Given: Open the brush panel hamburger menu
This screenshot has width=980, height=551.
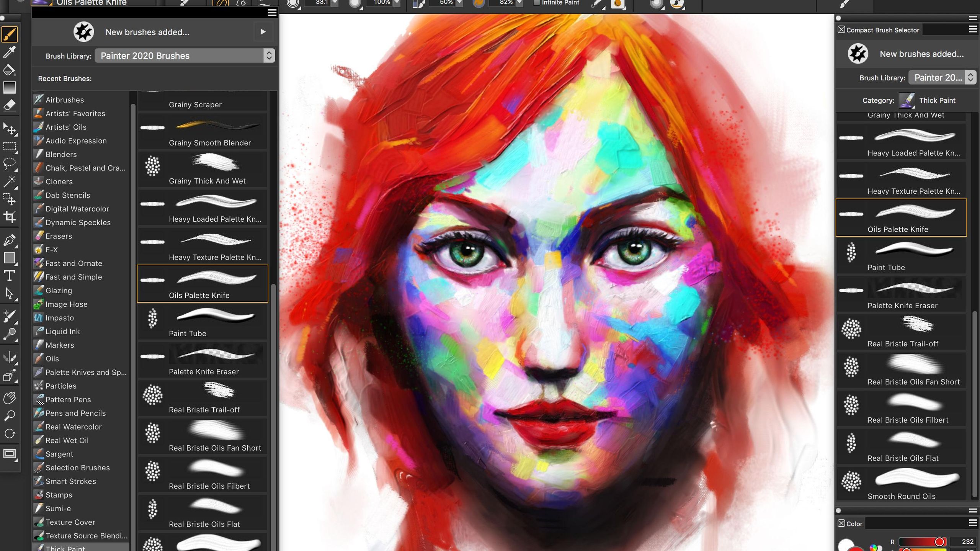Looking at the screenshot, I should pyautogui.click(x=273, y=13).
